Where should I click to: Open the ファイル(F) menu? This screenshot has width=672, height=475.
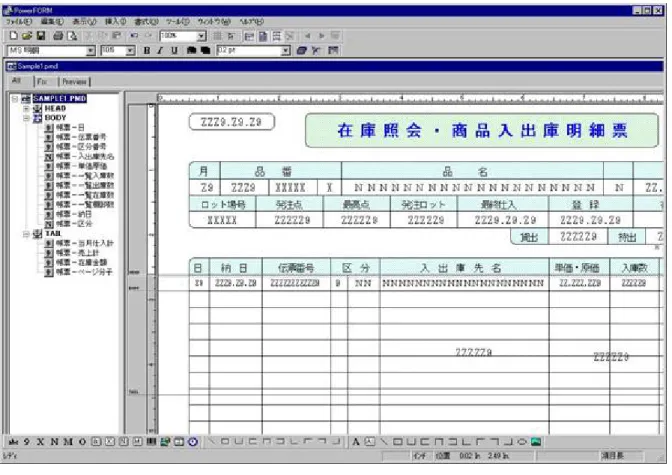pos(19,21)
